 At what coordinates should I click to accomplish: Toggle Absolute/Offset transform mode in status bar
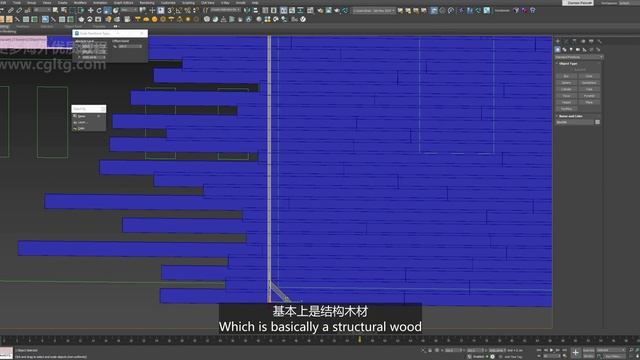point(437,350)
